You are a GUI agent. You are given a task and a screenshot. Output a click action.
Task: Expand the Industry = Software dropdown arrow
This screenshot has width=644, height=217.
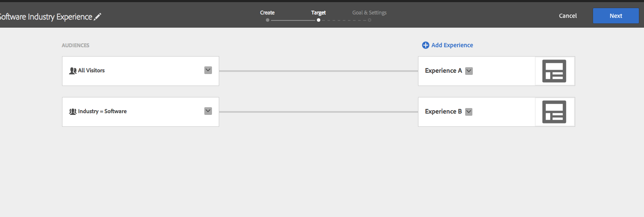pos(208,111)
